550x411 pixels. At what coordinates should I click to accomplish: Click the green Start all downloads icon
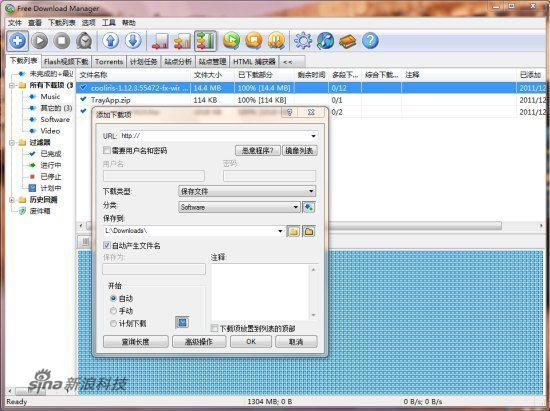pyautogui.click(x=232, y=41)
